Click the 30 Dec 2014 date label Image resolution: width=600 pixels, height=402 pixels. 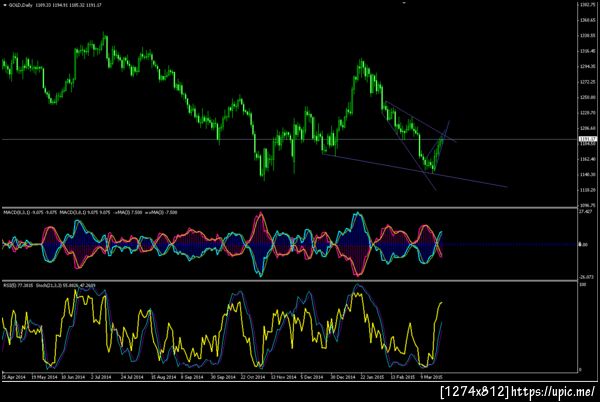click(x=343, y=377)
